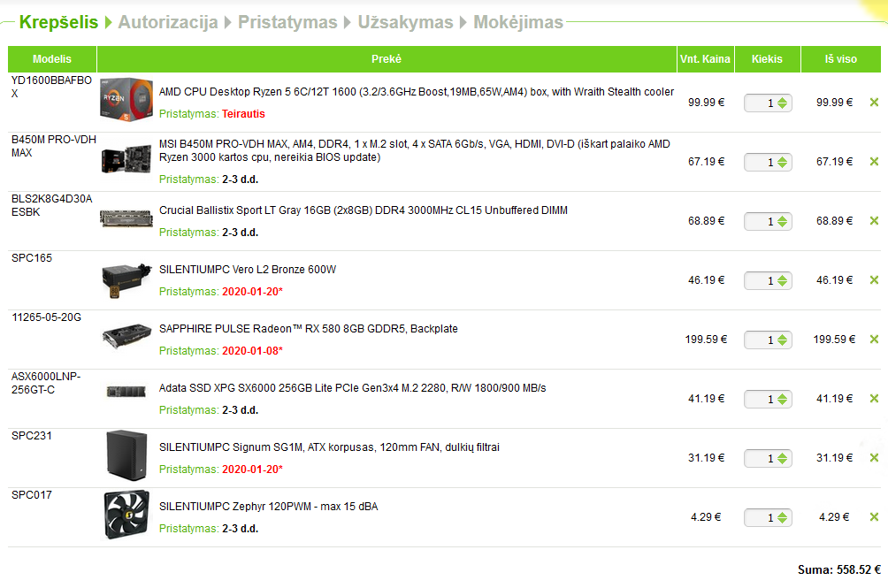Click the Kiekis column header

coord(767,59)
